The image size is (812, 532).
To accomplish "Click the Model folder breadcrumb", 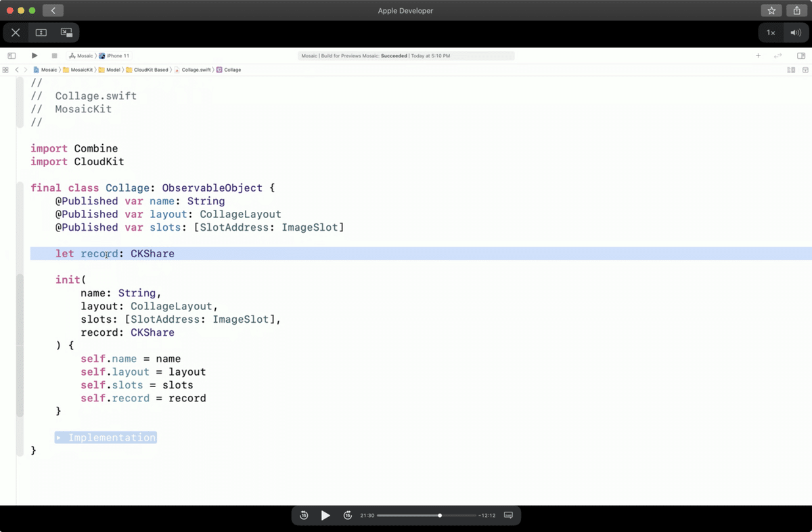I will 110,70.
